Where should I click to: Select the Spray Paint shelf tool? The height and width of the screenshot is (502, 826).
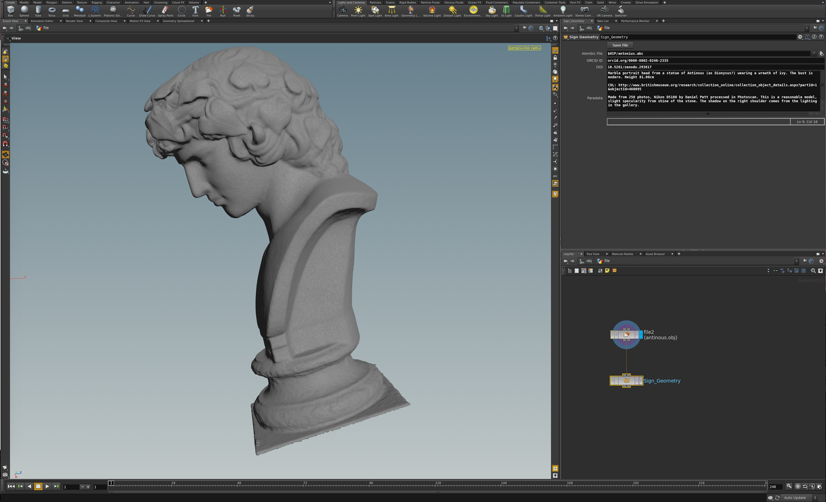tap(165, 11)
